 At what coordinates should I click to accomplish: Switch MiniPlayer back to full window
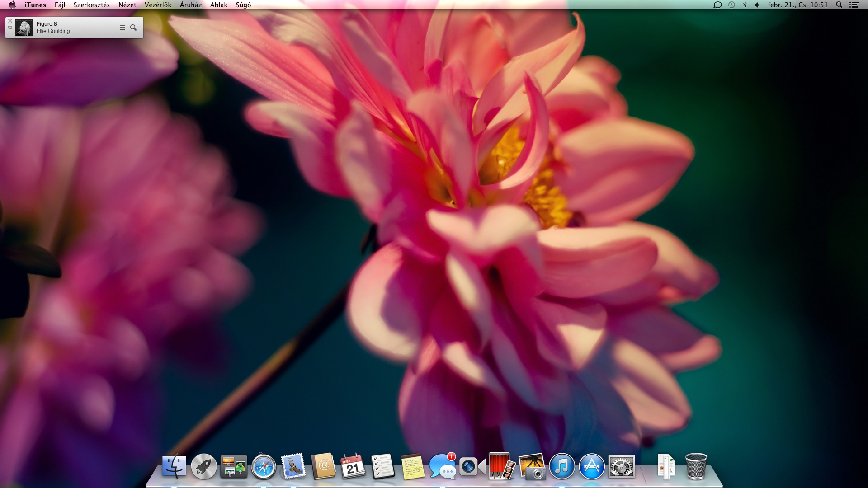10,28
